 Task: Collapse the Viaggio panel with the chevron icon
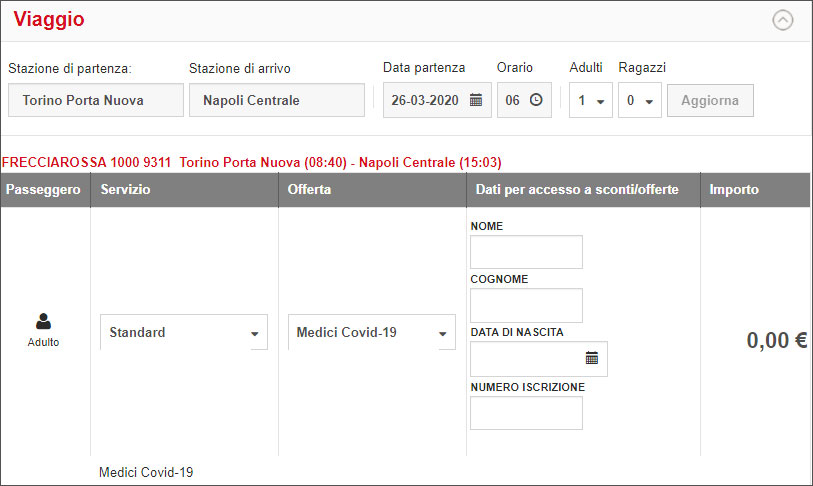(782, 20)
